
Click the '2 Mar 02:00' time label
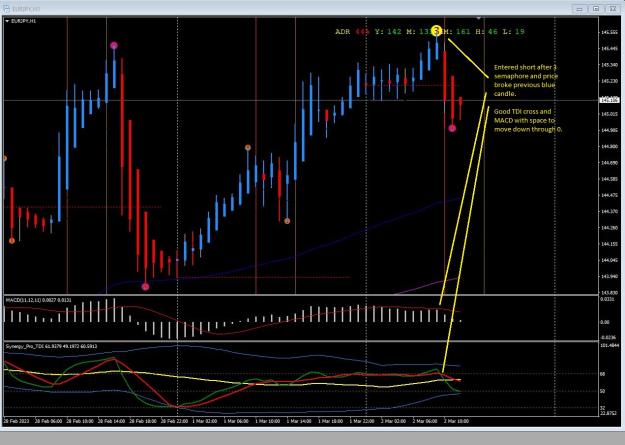point(393,421)
